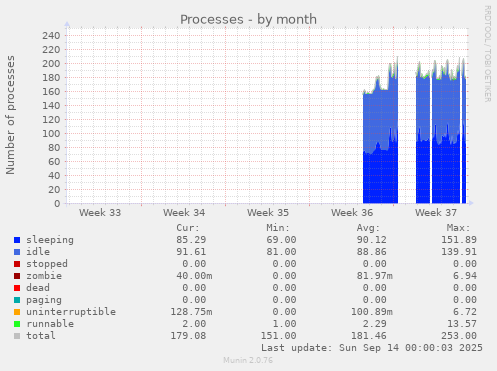This screenshot has width=497, height=371.
Task: Click the zombie legend color swatch
Action: coord(17,276)
